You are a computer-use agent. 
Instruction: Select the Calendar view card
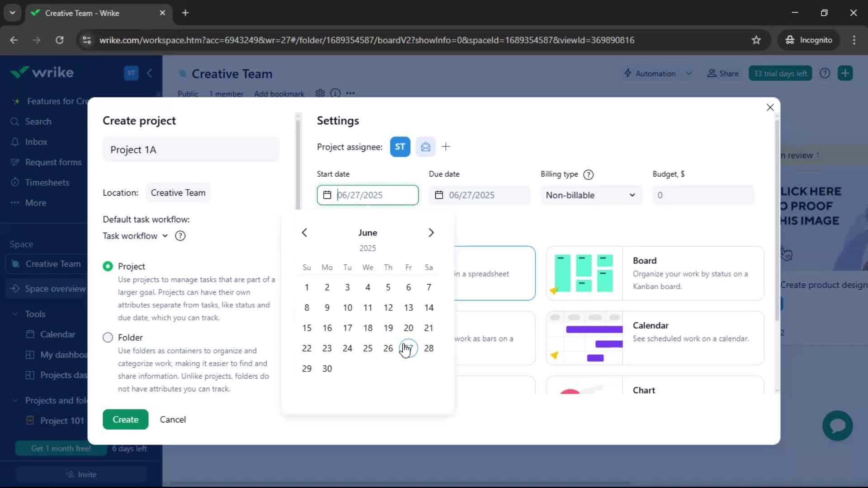pos(655,338)
